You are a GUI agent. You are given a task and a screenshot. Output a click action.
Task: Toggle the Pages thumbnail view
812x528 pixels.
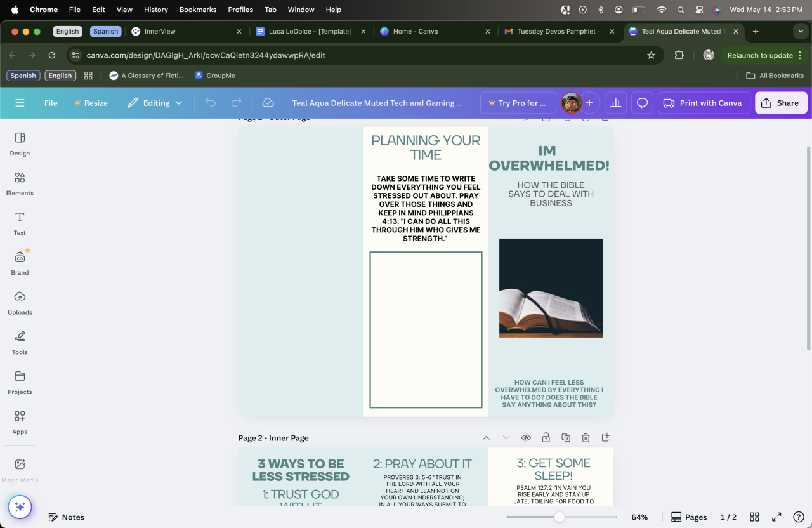coord(689,517)
